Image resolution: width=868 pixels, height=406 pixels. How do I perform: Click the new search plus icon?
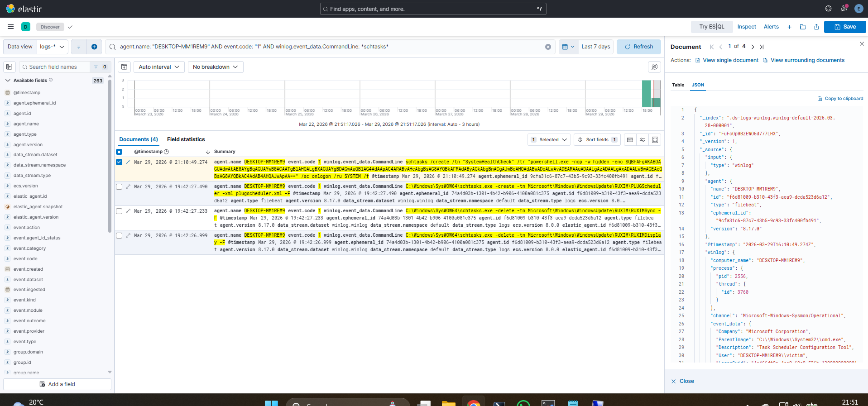coord(789,27)
